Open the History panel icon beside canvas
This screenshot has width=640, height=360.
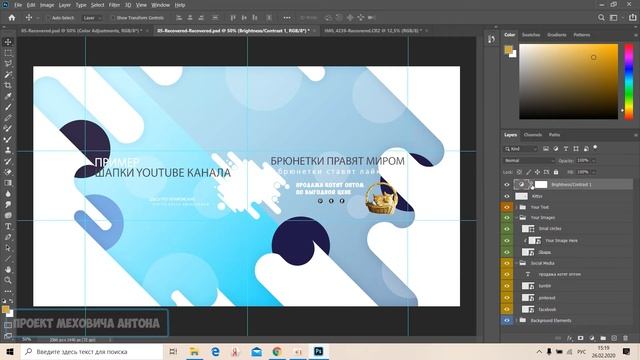tap(491, 39)
